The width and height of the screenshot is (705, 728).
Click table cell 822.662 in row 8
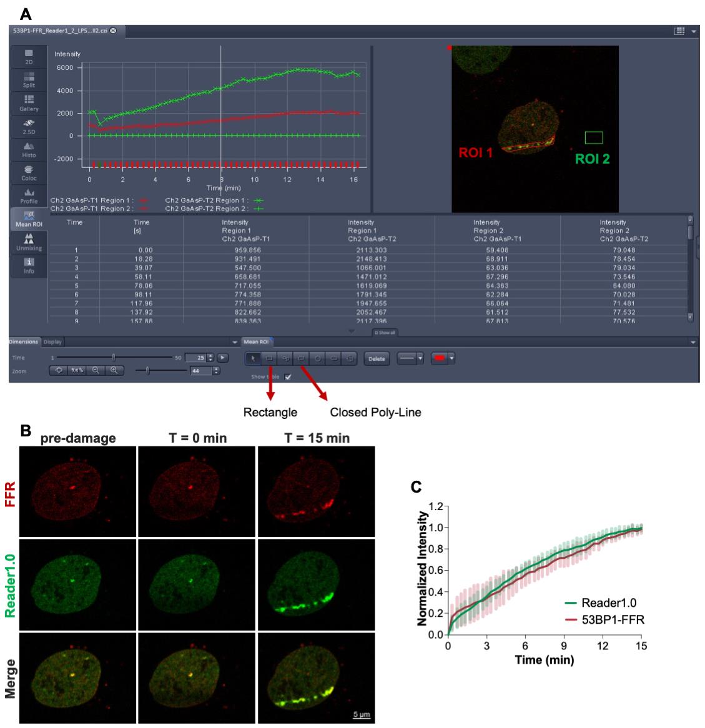[247, 312]
